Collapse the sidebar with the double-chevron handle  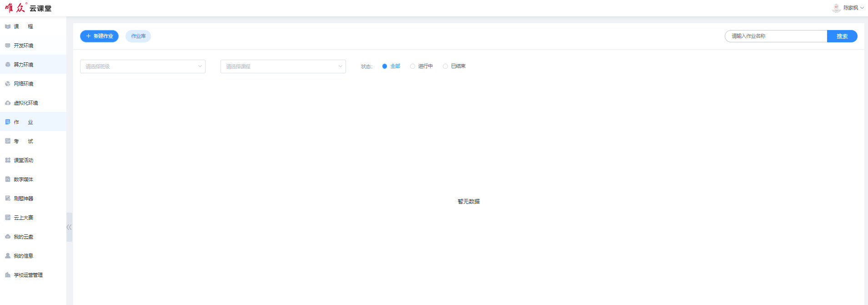click(69, 227)
